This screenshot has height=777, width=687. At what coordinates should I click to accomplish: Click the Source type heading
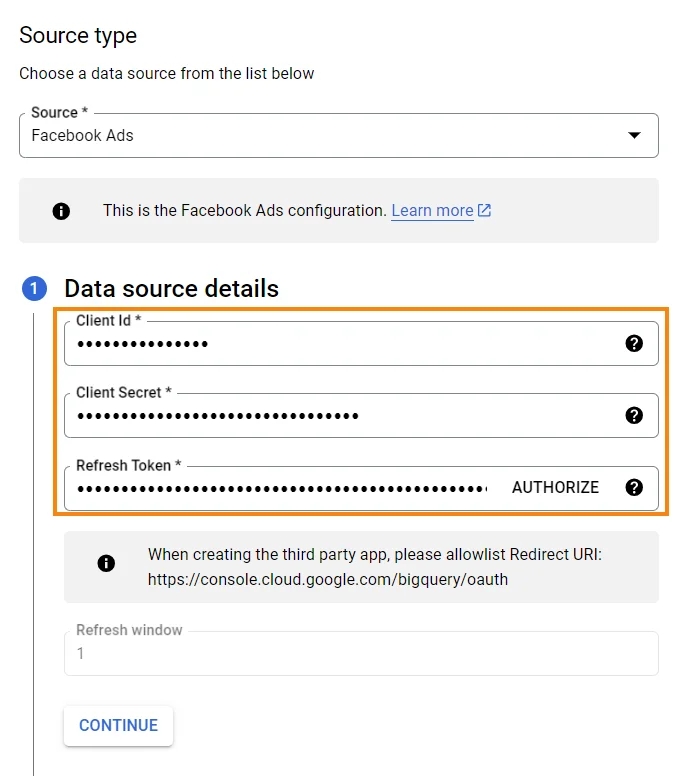coord(78,36)
